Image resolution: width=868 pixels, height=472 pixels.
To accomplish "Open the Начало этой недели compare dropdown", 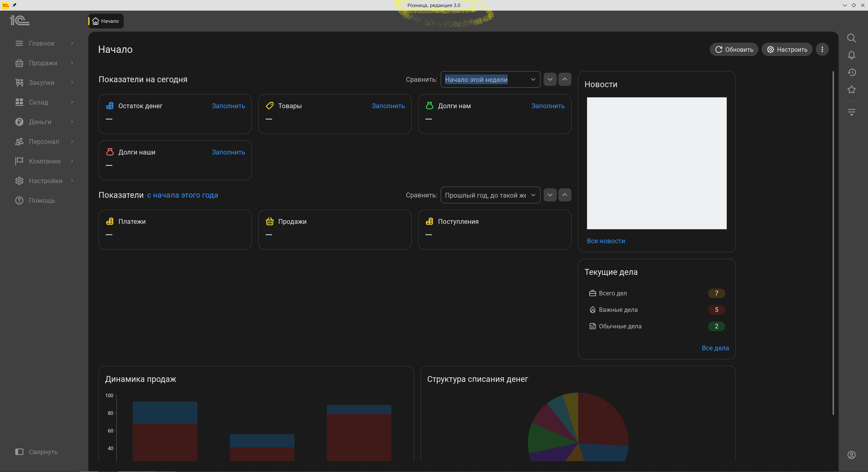I will coord(490,79).
